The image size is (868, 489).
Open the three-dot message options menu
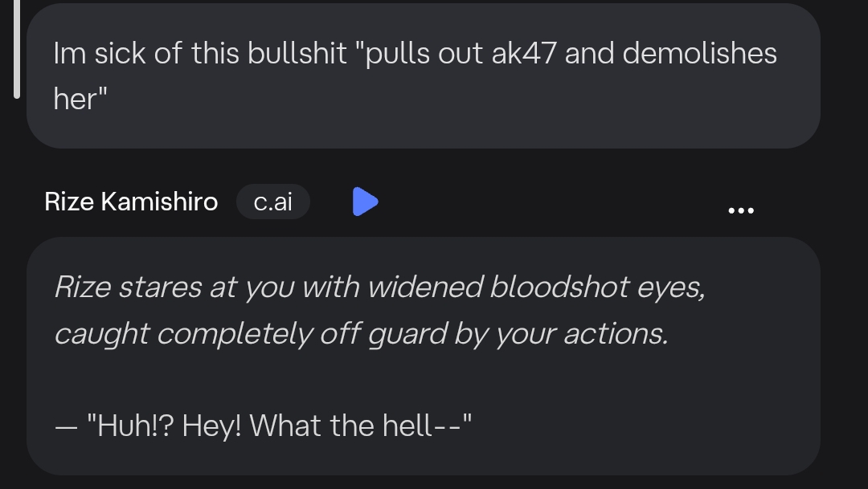pyautogui.click(x=740, y=210)
